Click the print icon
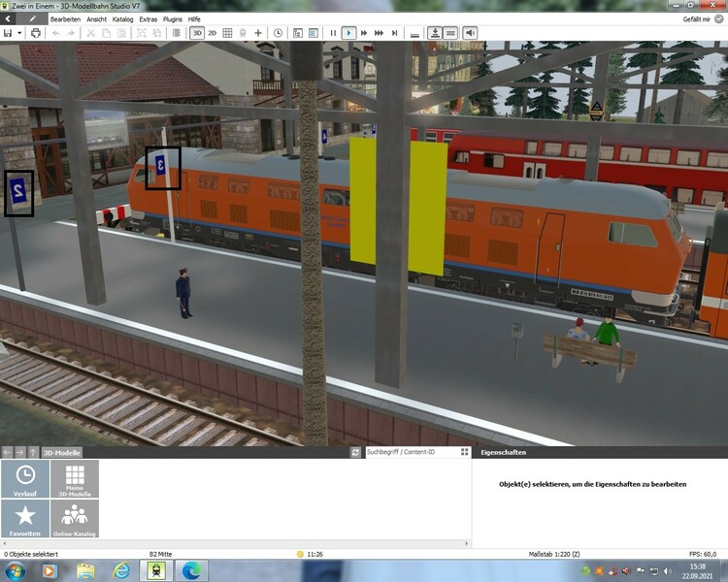Screen dimensions: 728x582 [x=35, y=33]
